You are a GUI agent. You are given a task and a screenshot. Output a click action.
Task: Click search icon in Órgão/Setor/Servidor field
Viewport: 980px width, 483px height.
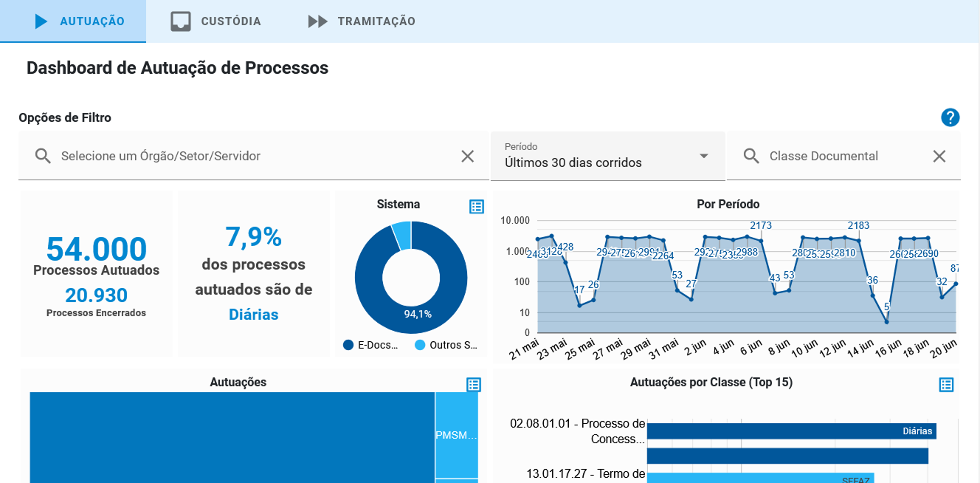pos(43,156)
